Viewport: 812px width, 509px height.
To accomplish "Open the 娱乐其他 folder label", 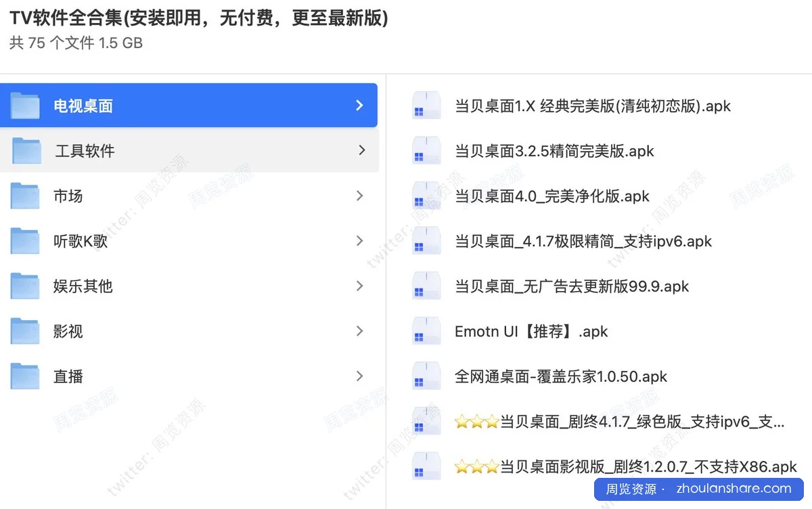I will coord(83,286).
